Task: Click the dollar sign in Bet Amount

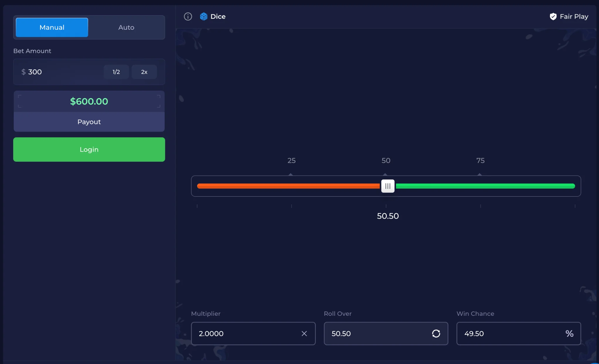Action: click(23, 72)
